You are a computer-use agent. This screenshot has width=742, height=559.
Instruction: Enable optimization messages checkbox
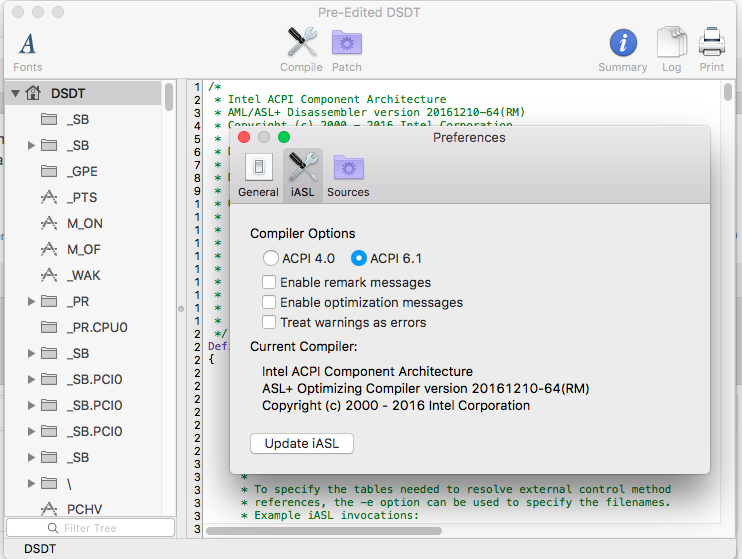click(x=269, y=302)
